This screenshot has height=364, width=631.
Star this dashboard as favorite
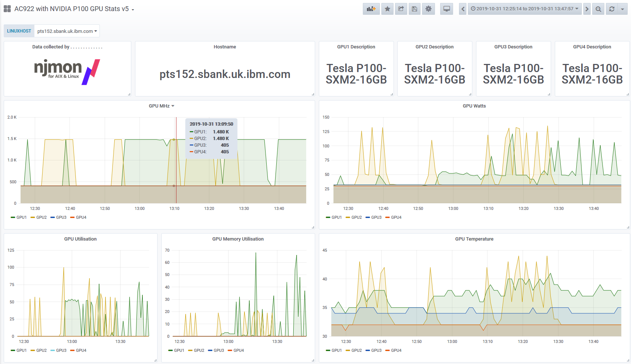387,9
